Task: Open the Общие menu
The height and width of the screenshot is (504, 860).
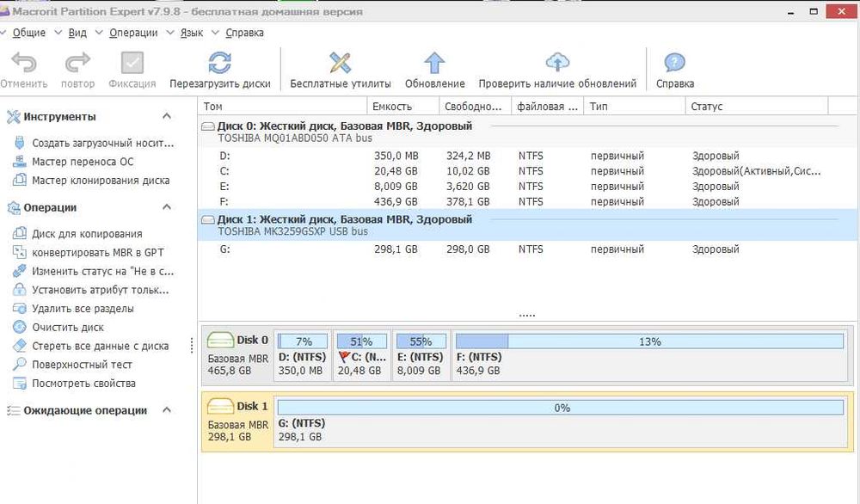Action: click(x=28, y=33)
